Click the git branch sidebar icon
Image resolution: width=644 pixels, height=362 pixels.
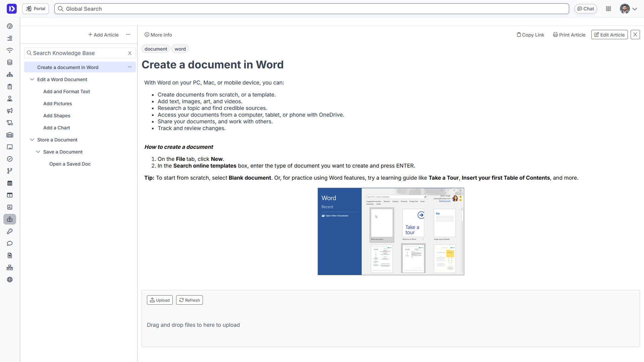point(10,171)
